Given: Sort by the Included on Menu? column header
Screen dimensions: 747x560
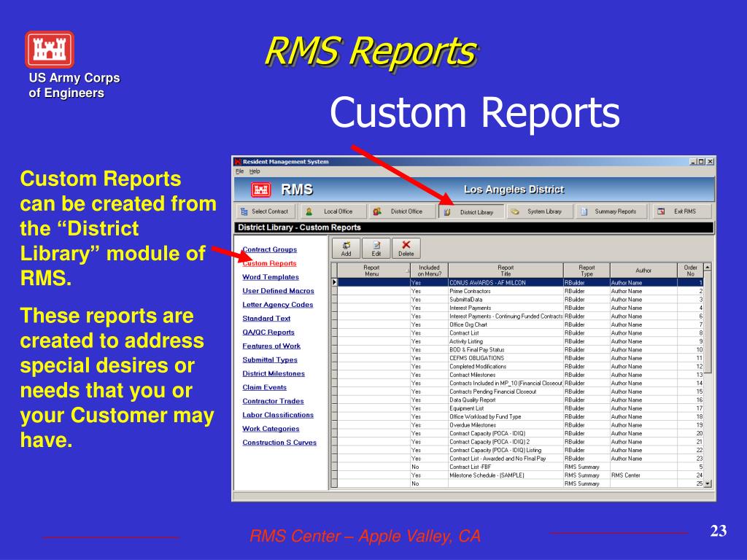Looking at the screenshot, I should click(x=429, y=271).
